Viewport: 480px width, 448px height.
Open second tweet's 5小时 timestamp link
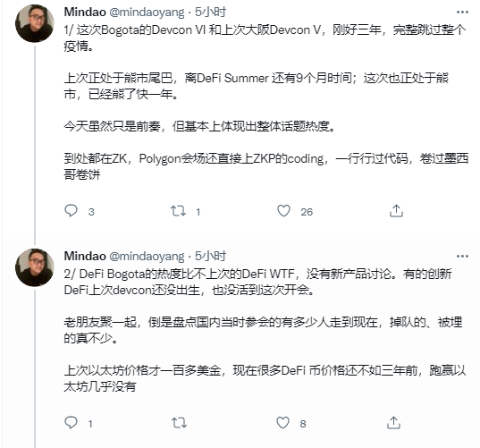[x=210, y=256]
